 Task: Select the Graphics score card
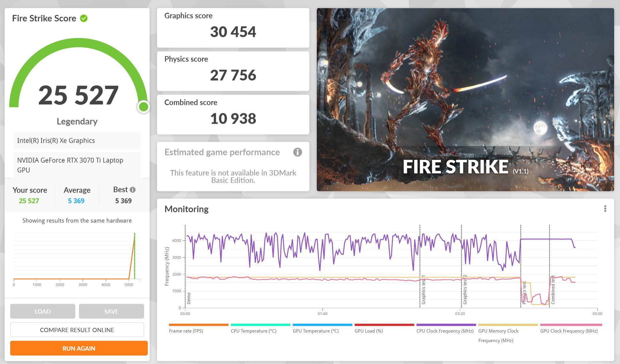click(x=233, y=28)
